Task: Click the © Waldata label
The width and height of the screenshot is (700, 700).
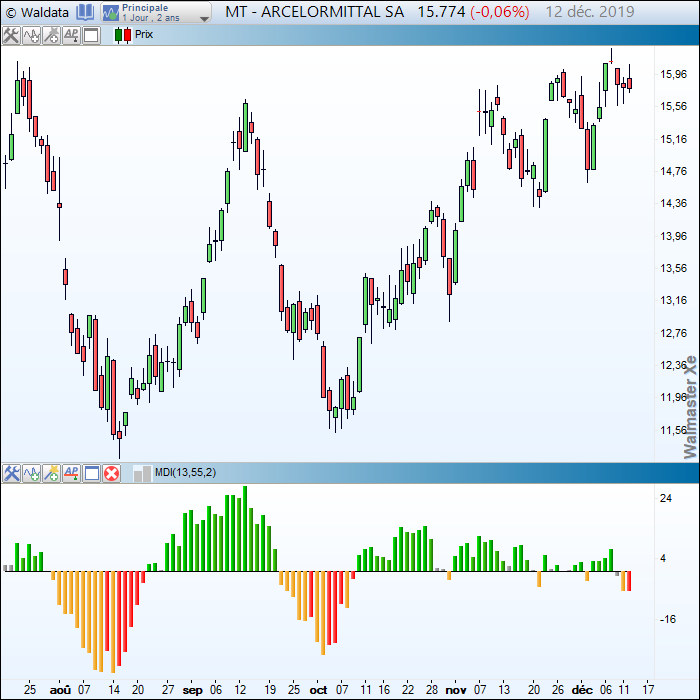Action: tap(38, 12)
